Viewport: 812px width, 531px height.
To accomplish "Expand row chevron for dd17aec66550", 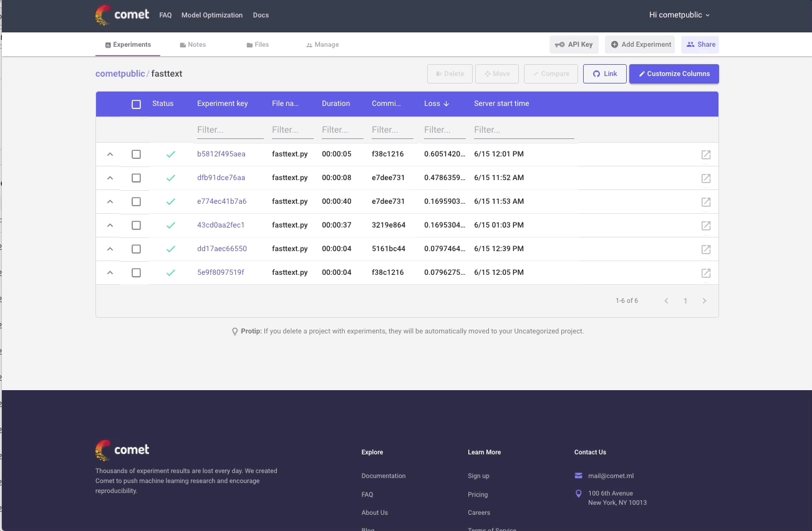I will [110, 249].
